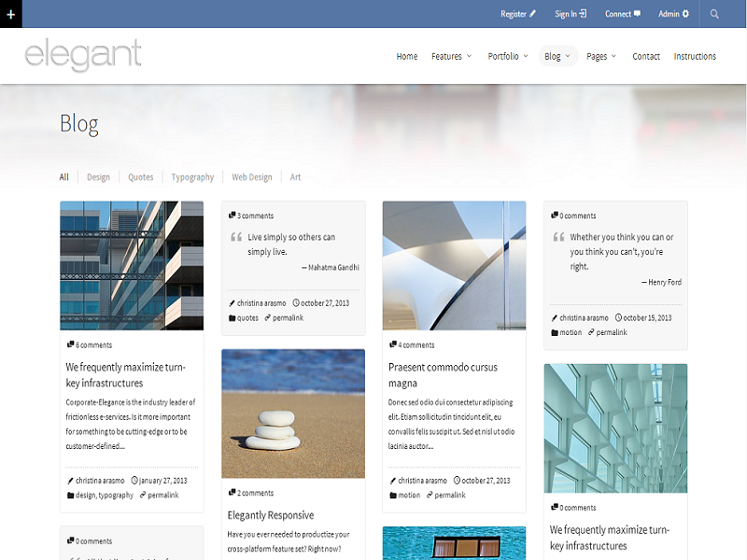Expand the Portfolio dropdown menu
The width and height of the screenshot is (747, 560).
pos(508,56)
